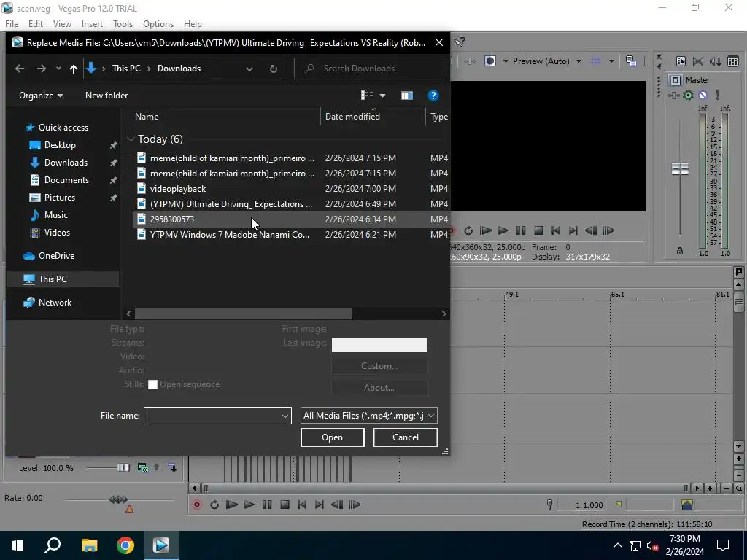Select the videoplayback file
Viewport: 747px width, 560px height.
[178, 189]
